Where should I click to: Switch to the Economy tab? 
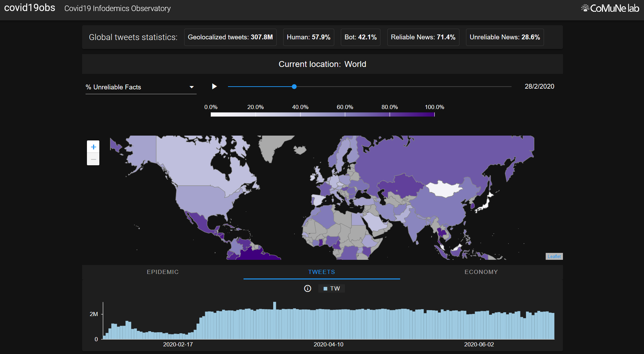[x=481, y=272]
